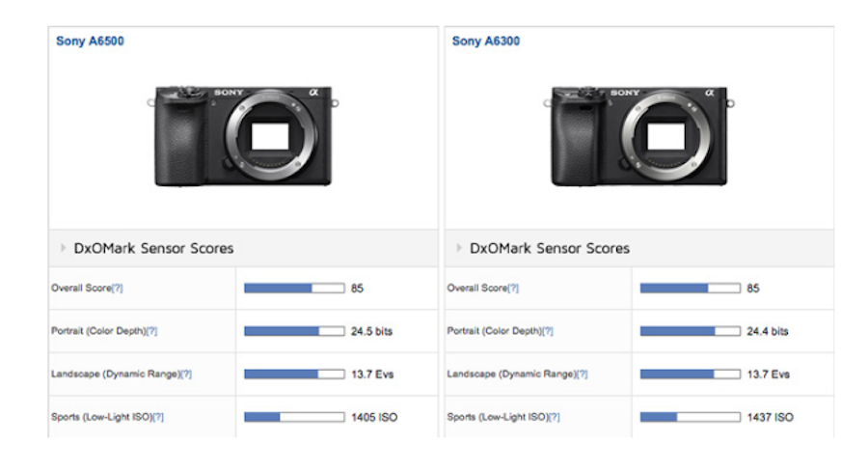Select the A6500 24.5 bits color depth bar
Viewport: 868px width, 471px height.
294,331
